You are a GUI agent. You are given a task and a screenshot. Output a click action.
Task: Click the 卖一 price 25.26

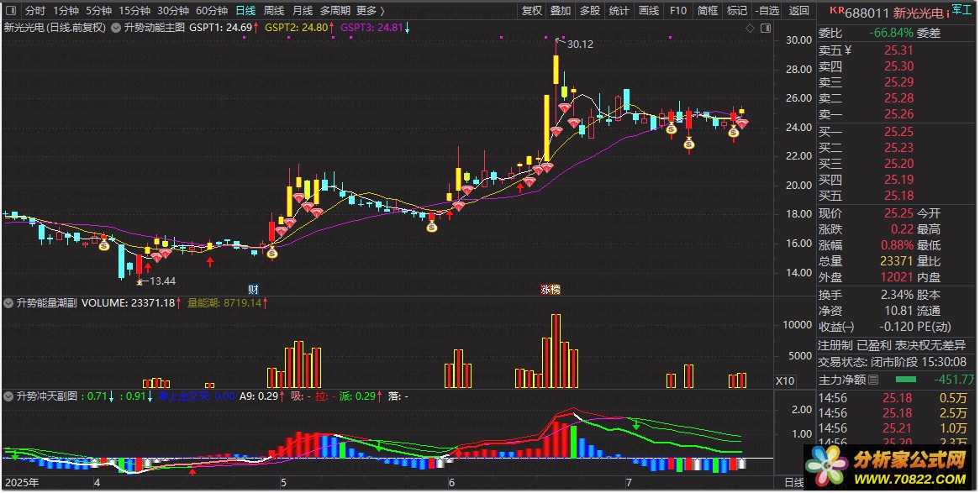898,114
